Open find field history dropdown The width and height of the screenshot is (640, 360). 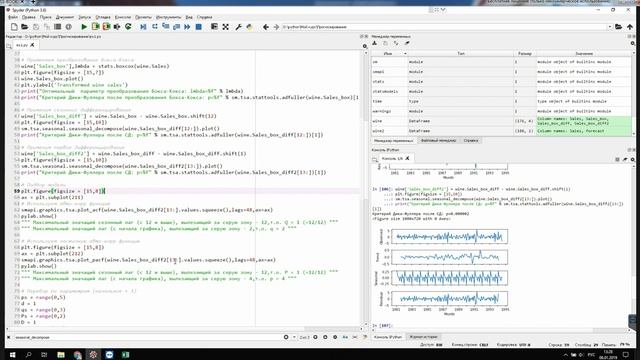294,337
